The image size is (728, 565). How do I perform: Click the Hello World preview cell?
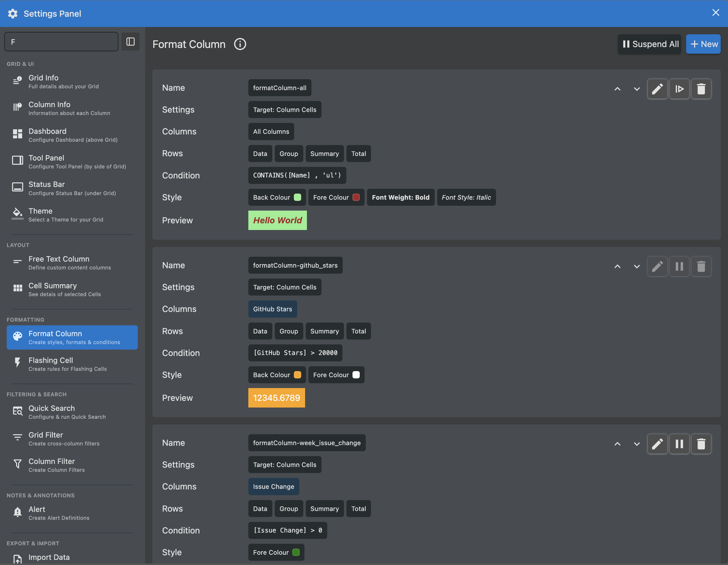click(277, 220)
